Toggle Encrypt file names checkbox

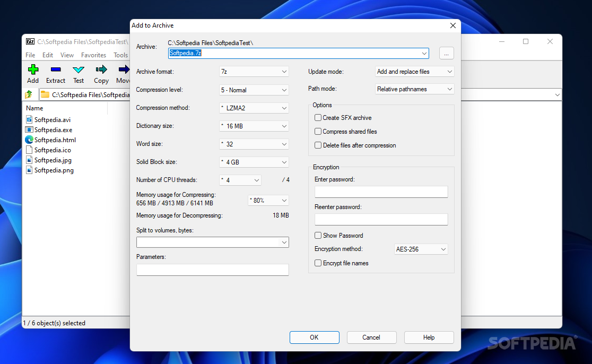(318, 263)
